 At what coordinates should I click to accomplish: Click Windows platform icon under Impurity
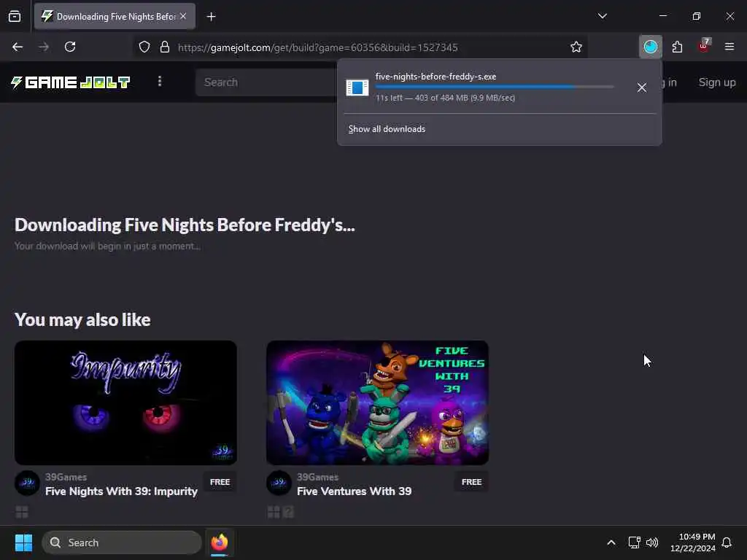pos(22,512)
